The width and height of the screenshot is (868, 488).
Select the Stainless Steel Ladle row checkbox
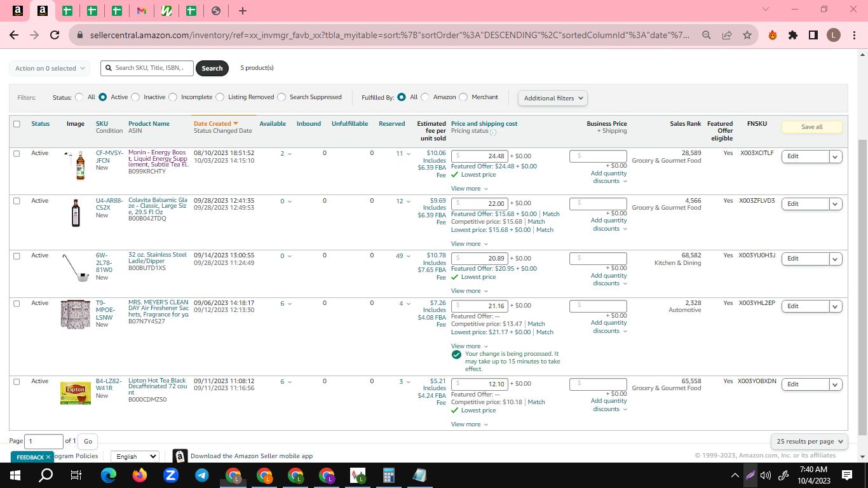17,255
